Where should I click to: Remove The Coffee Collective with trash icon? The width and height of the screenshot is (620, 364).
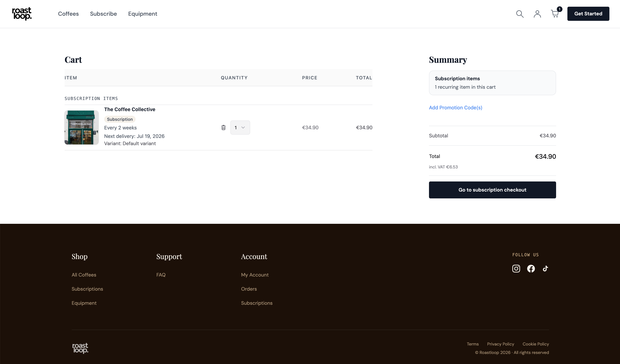(x=223, y=128)
